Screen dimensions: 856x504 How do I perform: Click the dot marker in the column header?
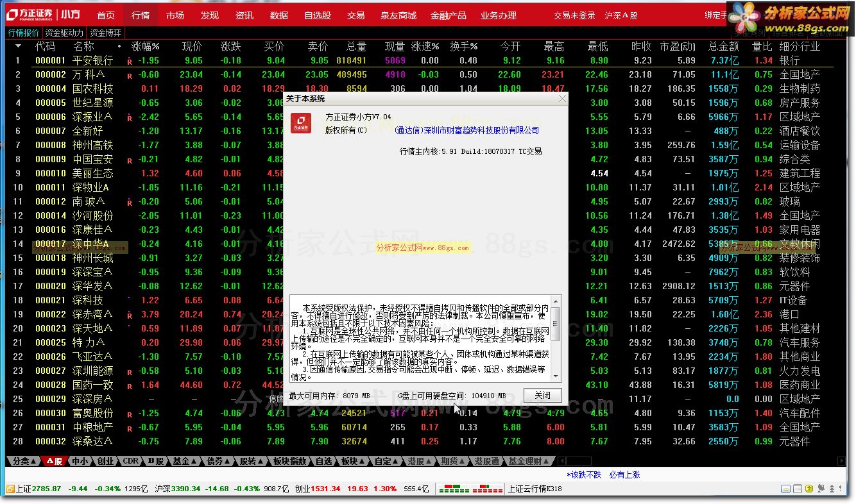coord(119,47)
